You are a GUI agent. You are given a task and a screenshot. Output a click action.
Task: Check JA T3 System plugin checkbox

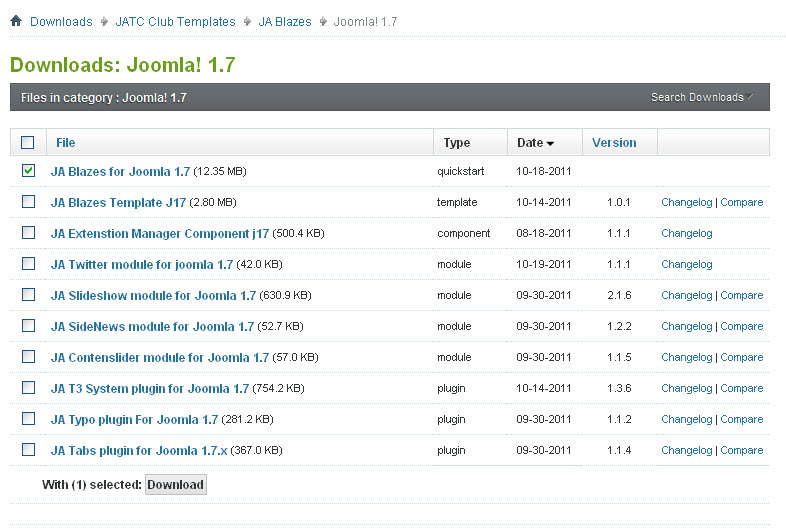pos(29,388)
